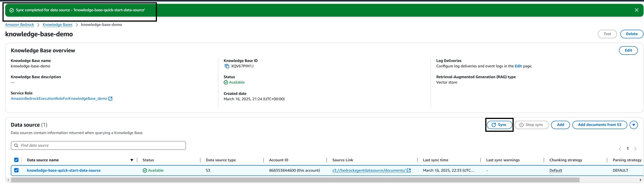The width and height of the screenshot is (644, 187).
Task: Open the s3://bedrockagentdatasource/documents/ link
Action: click(x=369, y=171)
